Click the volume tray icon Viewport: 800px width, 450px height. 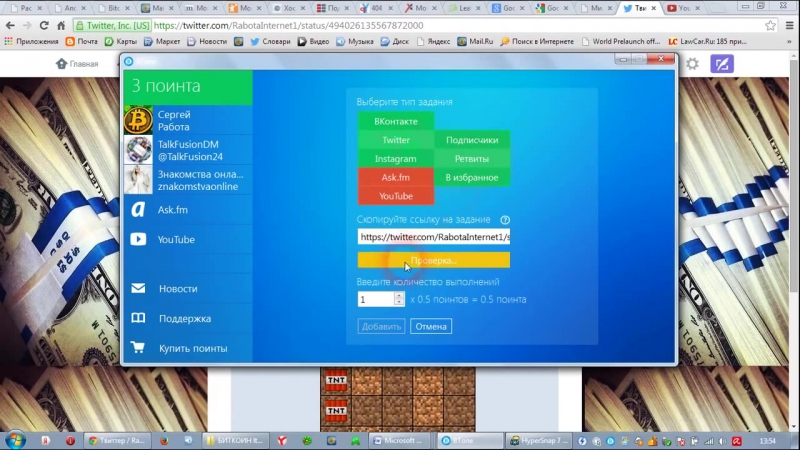(722, 441)
